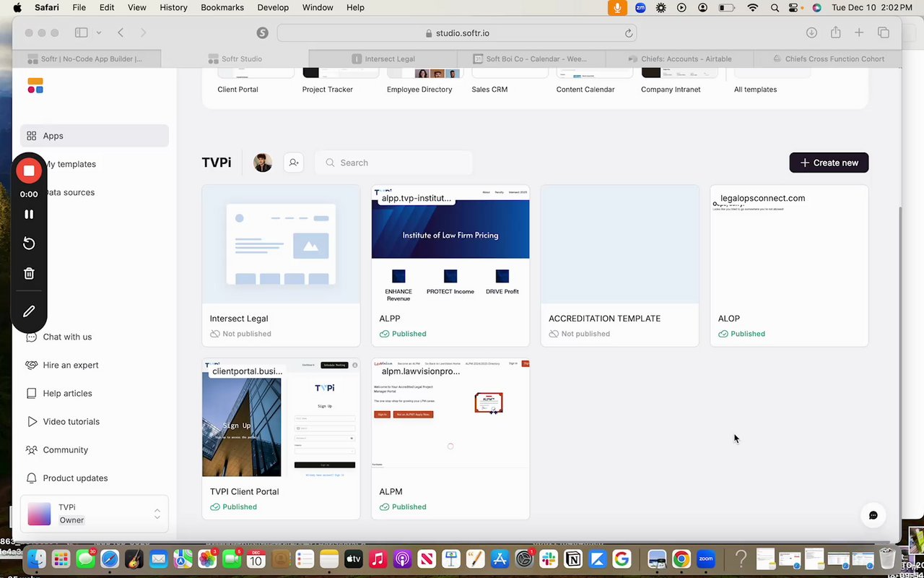Viewport: 924px width, 578px height.
Task: Switch to Chiefs: Accounts - Airtable tab
Action: coord(679,59)
